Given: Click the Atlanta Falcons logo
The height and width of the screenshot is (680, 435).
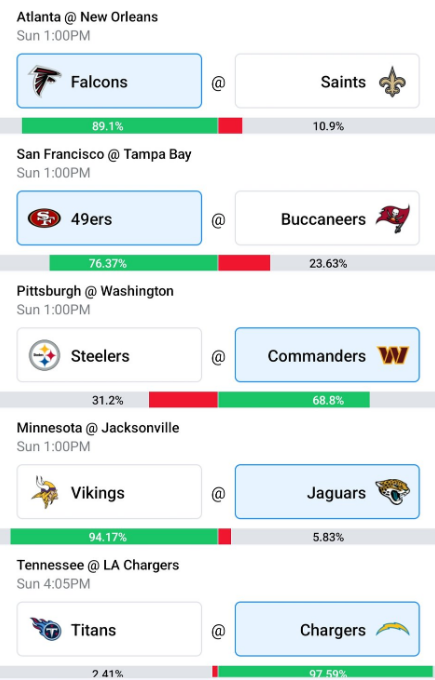Looking at the screenshot, I should click(45, 81).
